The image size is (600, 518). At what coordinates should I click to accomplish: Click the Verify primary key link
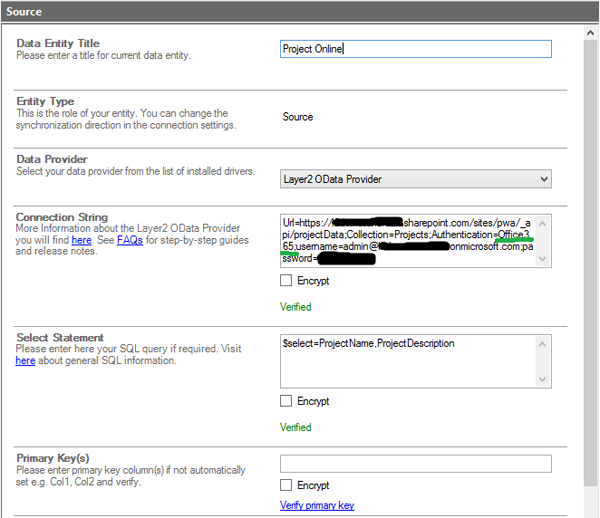[x=317, y=506]
